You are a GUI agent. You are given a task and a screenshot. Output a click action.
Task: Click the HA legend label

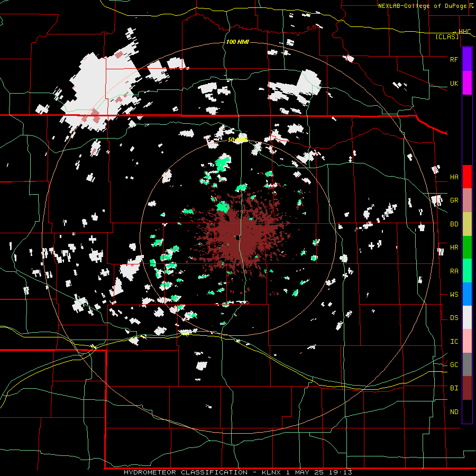coord(454,177)
